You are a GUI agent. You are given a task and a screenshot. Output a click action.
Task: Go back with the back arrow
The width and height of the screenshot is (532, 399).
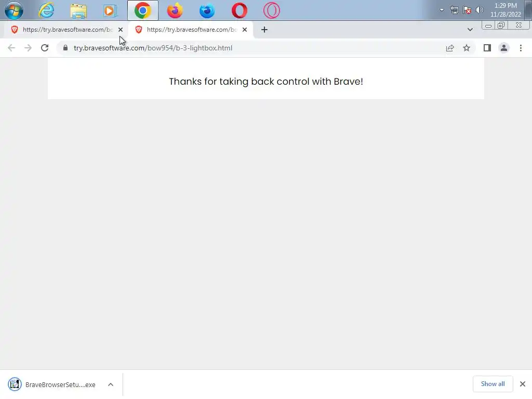click(x=11, y=48)
